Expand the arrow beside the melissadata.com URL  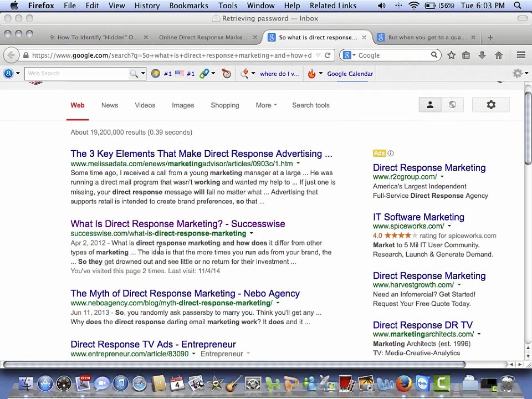pos(298,163)
